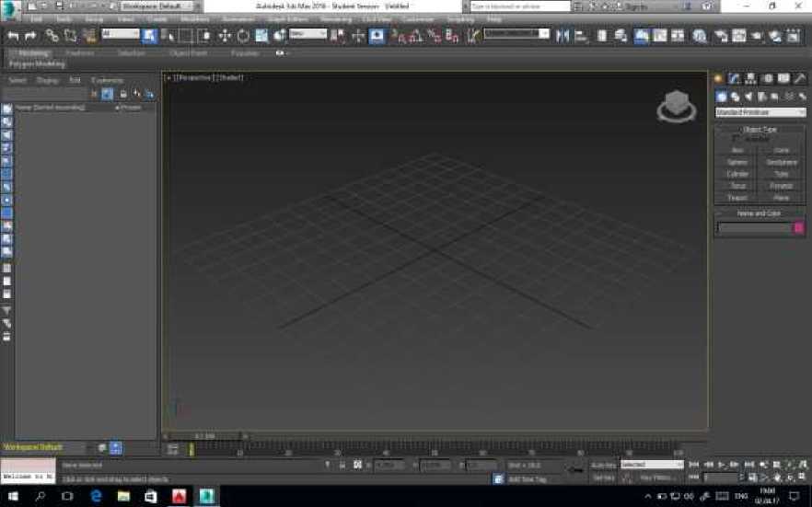This screenshot has width=812, height=507.
Task: Open the Material Editor
Action: [x=700, y=36]
